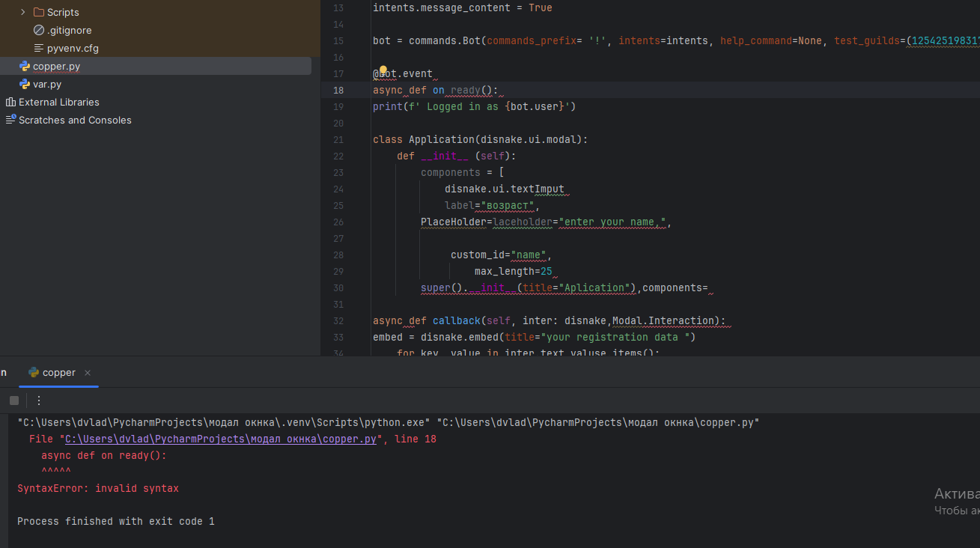Image resolution: width=980 pixels, height=548 pixels.
Task: Click the Python icon beside var.py
Action: pos(25,85)
